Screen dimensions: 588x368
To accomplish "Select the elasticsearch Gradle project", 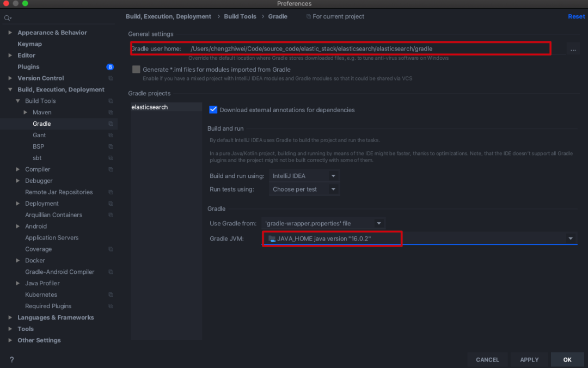I will coord(166,107).
